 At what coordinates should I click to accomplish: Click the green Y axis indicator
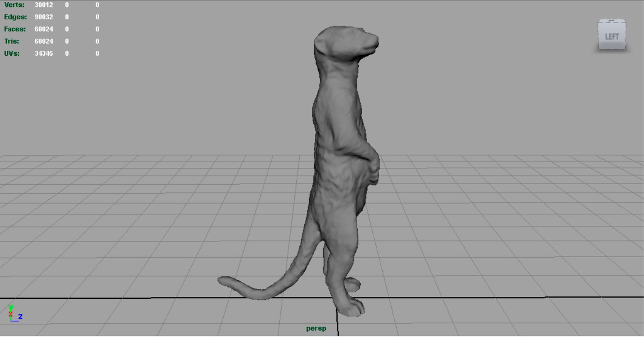point(11,308)
